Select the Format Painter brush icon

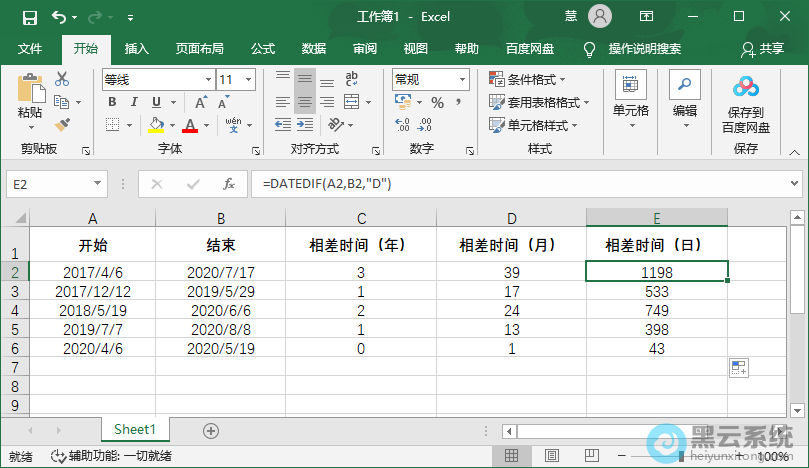[62, 125]
